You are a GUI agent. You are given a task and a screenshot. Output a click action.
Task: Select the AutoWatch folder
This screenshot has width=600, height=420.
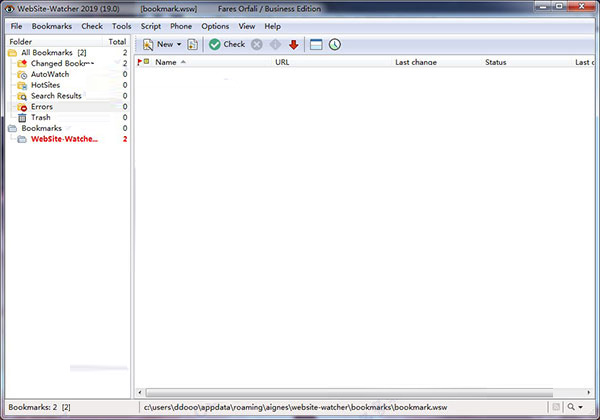click(x=50, y=74)
